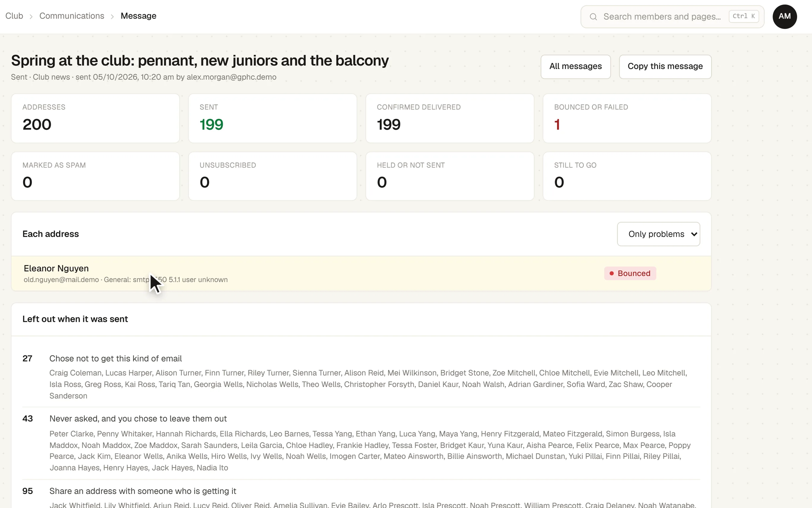Copy this message

[x=665, y=67]
